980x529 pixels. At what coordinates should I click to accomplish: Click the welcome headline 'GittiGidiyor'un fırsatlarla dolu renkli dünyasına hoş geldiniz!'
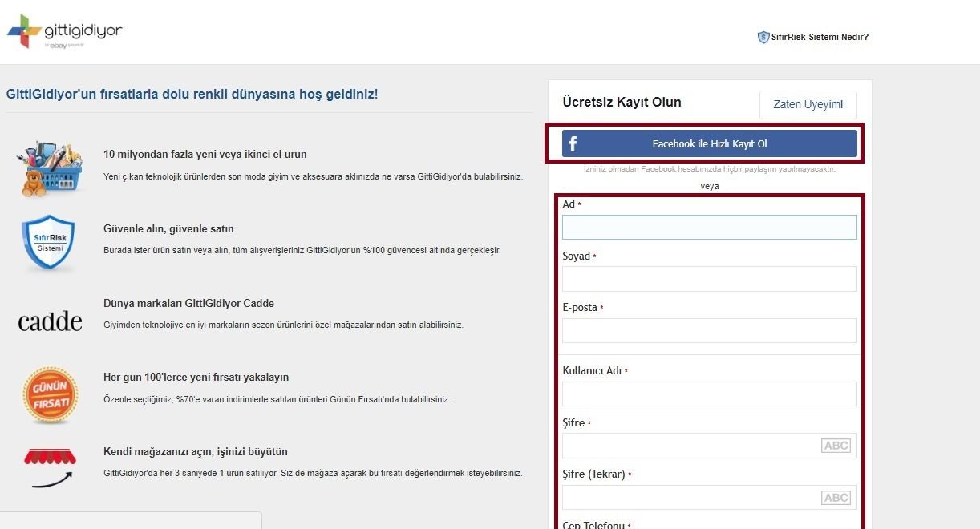tap(192, 94)
